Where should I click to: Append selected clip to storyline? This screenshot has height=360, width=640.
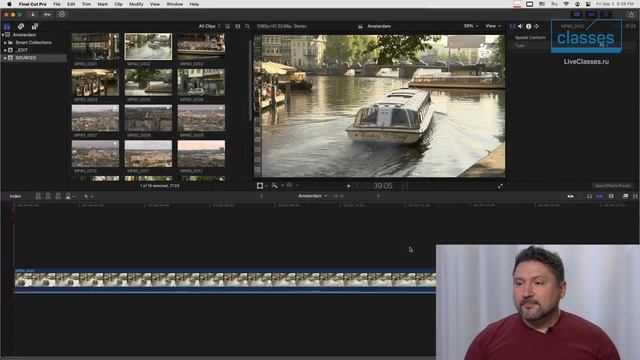point(58,196)
